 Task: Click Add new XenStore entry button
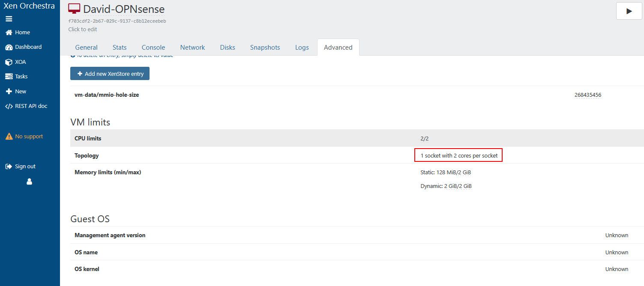coord(110,74)
